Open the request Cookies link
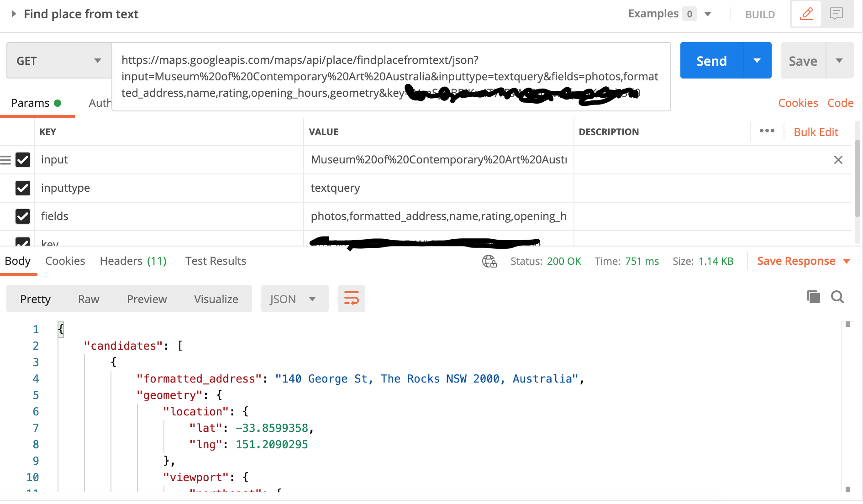The height and width of the screenshot is (504, 863). click(x=798, y=103)
